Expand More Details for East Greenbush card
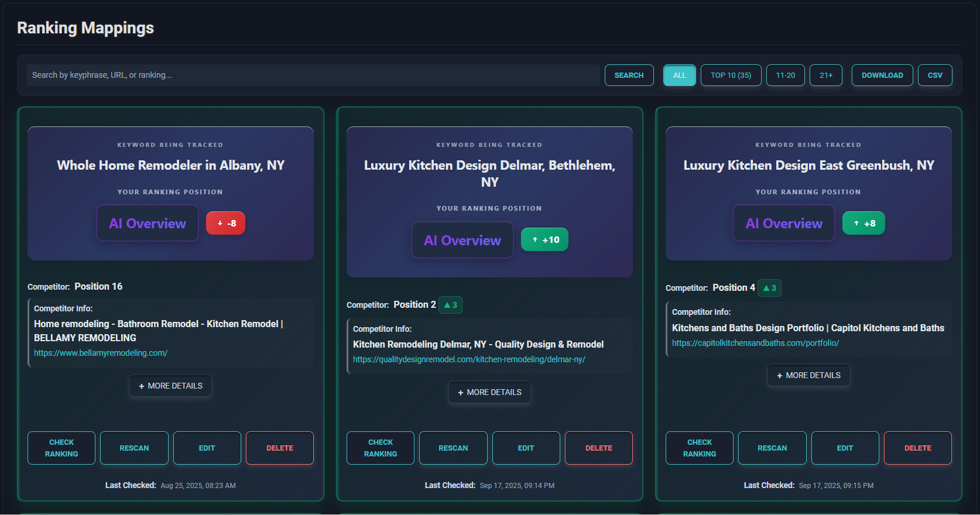 point(808,375)
